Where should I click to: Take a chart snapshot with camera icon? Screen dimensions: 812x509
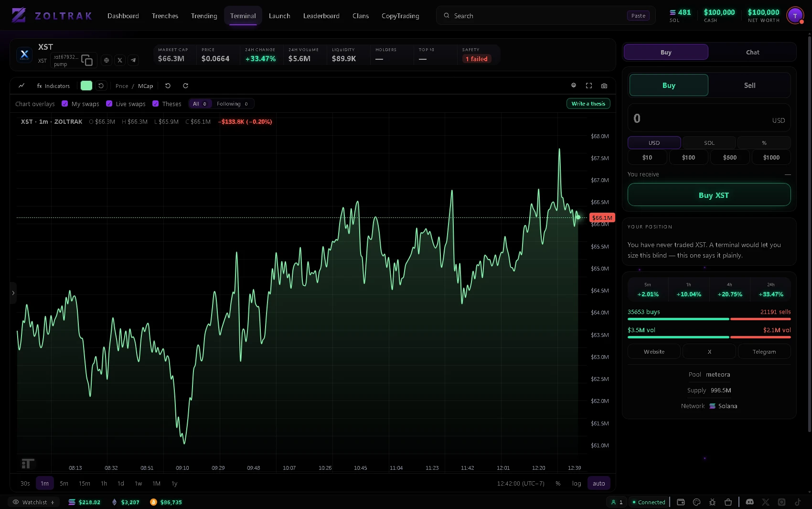click(x=604, y=86)
